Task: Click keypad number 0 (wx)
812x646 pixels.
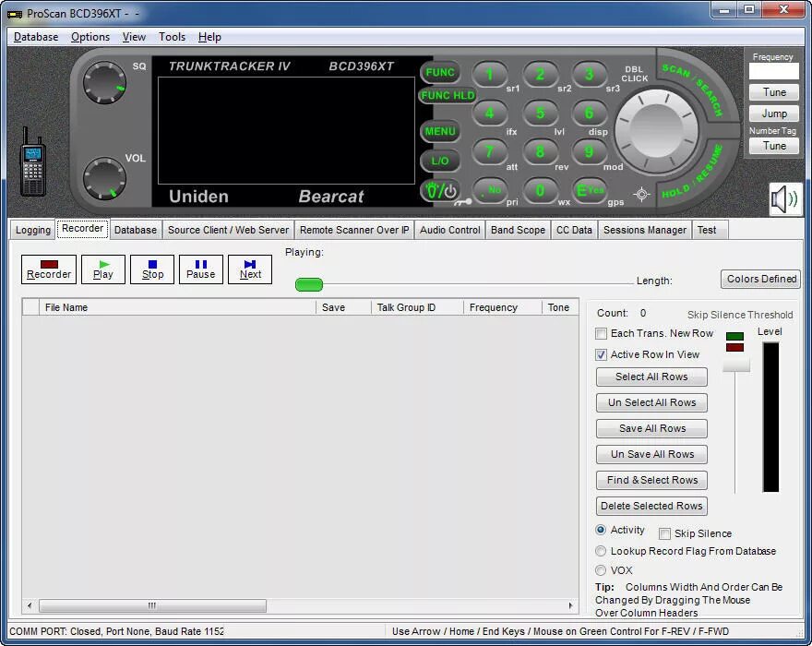Action: [x=540, y=191]
